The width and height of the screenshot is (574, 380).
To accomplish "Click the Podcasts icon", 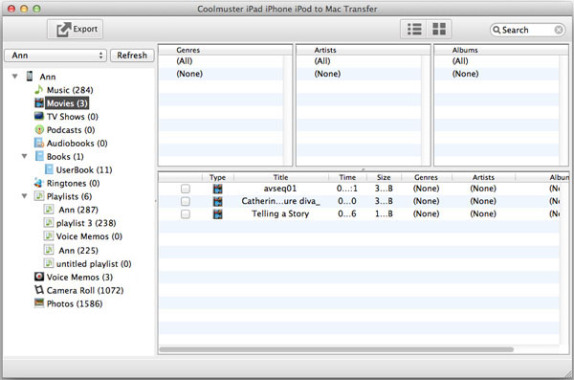I will pyautogui.click(x=39, y=130).
